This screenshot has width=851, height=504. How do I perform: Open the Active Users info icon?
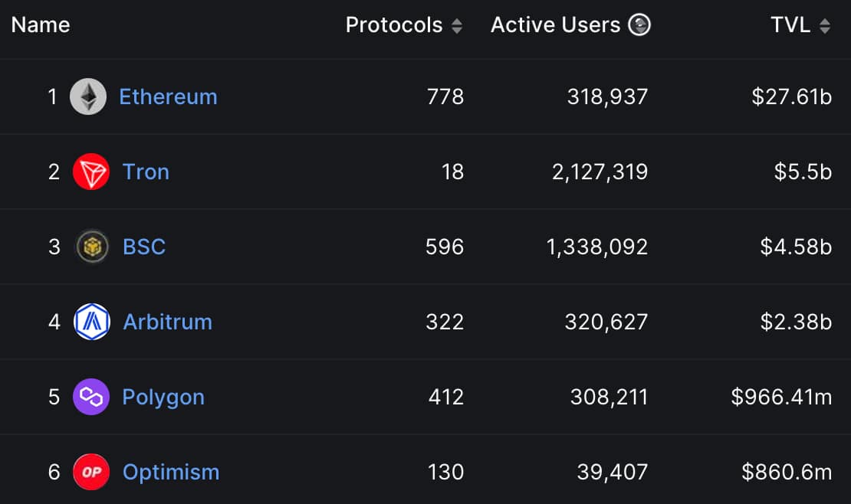[x=639, y=25]
